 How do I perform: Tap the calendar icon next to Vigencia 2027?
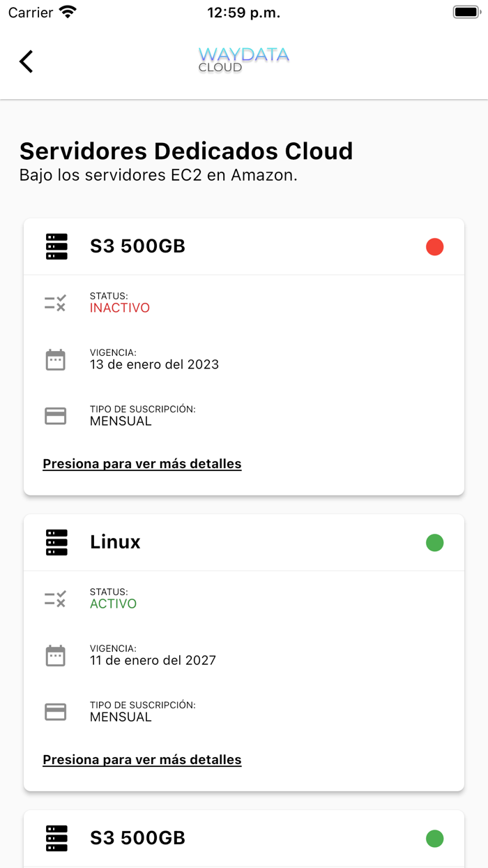(x=56, y=654)
